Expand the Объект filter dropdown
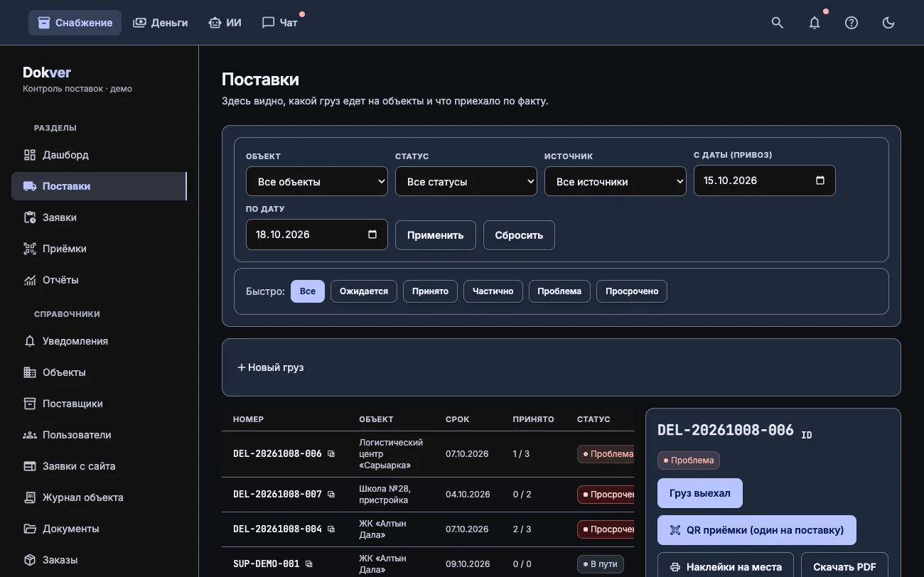Image resolution: width=924 pixels, height=577 pixels. 317,181
